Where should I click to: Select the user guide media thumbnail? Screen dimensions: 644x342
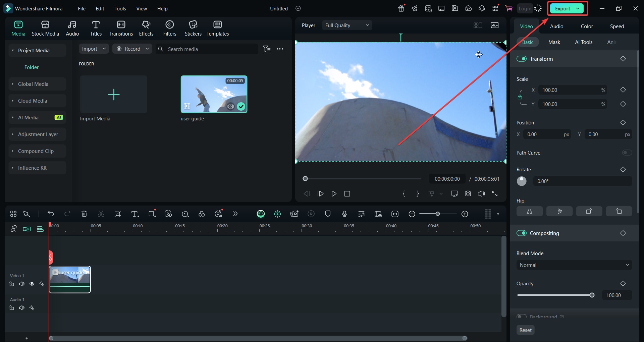point(214,94)
